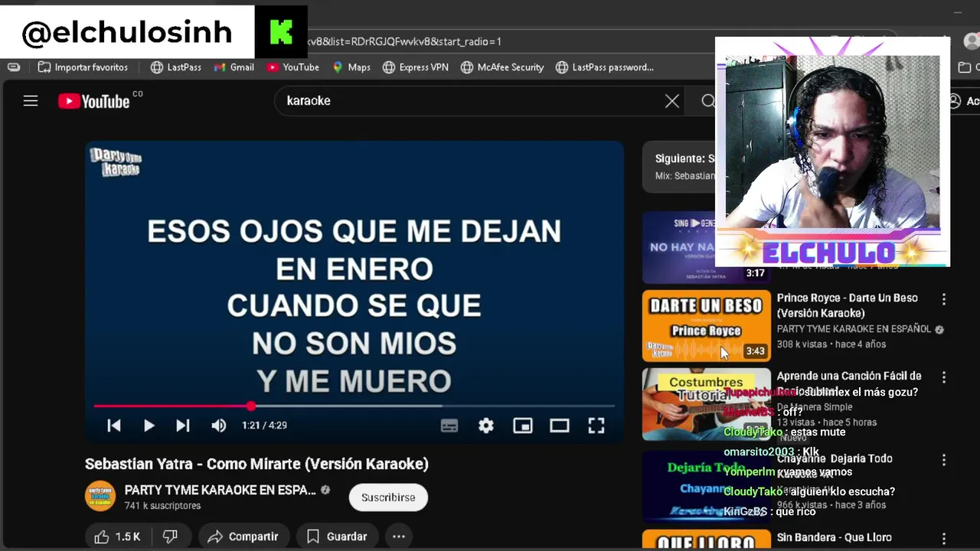
Task: Share the video via Compartir
Action: tap(243, 536)
